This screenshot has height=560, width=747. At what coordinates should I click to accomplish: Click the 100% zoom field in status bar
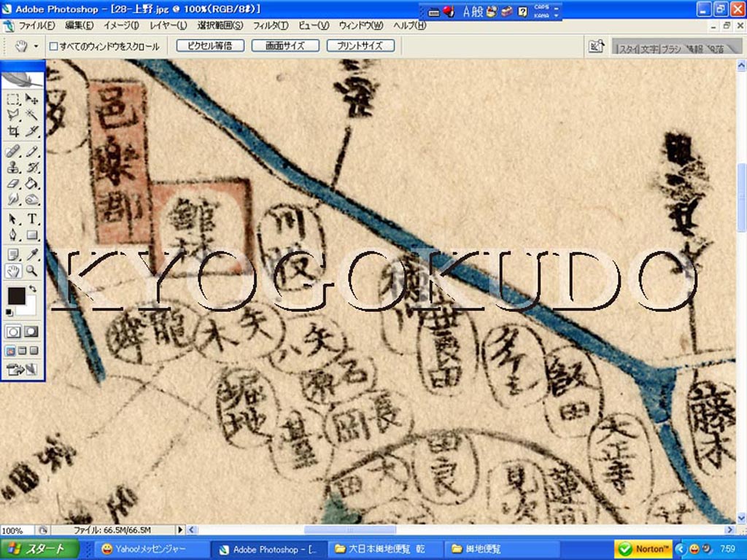(18, 530)
